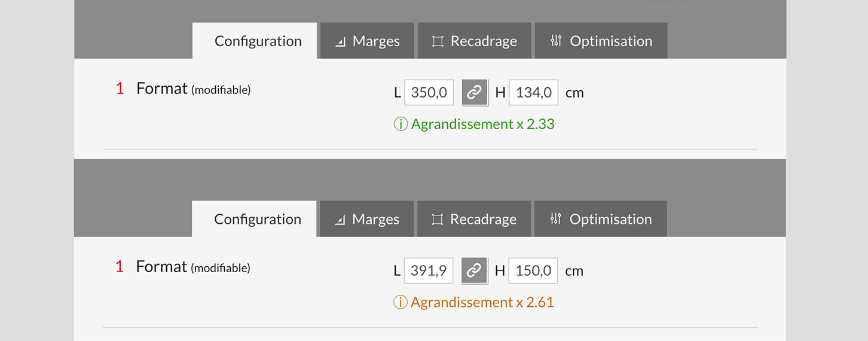Select the Configuration tab above the 350,0 format row
The image size is (868, 341).
pos(258,41)
